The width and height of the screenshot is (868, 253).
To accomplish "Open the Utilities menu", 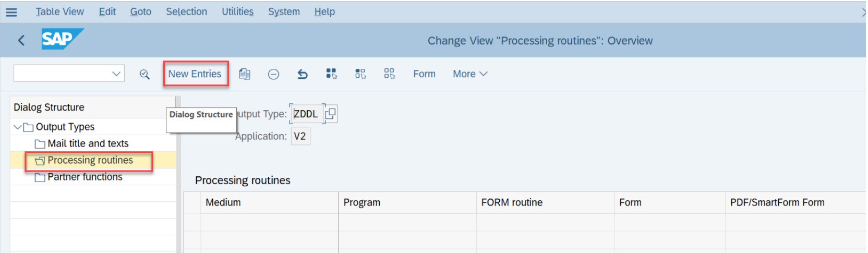I will 237,11.
